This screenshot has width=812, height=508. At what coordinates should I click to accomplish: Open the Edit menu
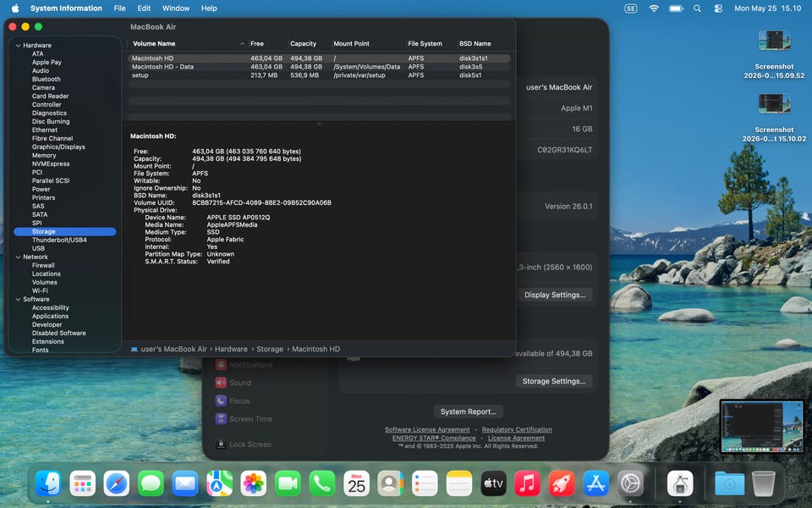[144, 8]
